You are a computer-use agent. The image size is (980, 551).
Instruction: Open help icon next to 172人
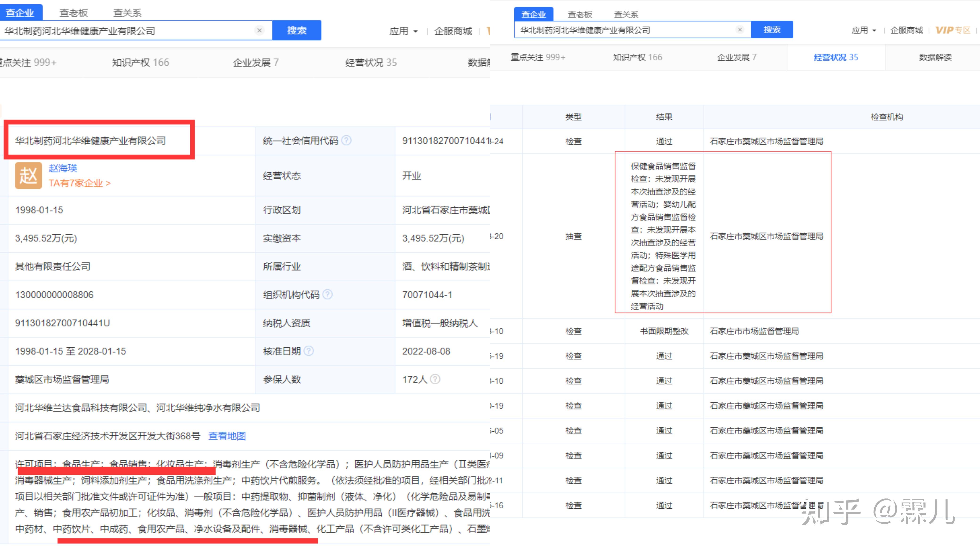(x=435, y=379)
